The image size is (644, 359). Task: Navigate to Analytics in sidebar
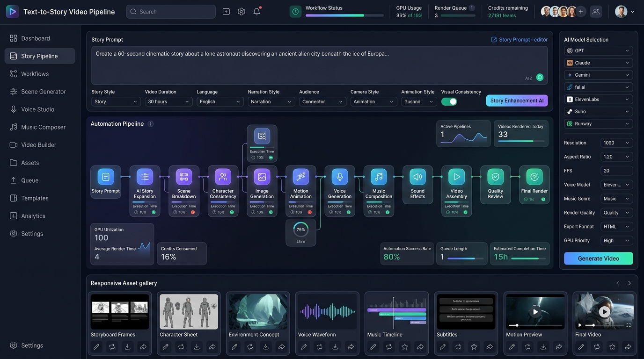pos(40,216)
